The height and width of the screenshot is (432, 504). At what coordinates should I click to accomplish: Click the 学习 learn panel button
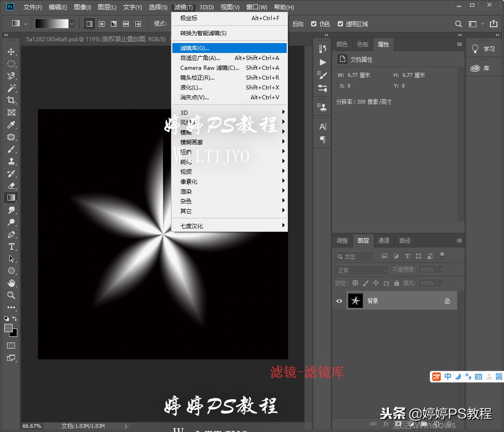[x=484, y=49]
